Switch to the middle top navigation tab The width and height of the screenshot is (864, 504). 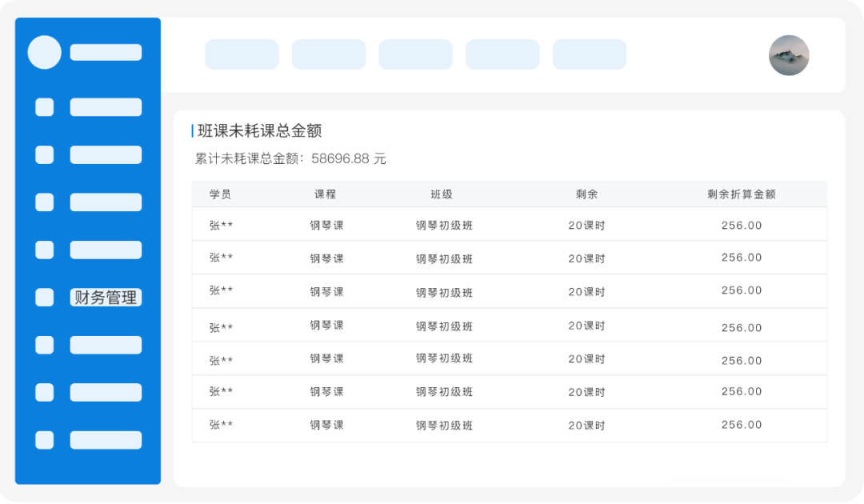pyautogui.click(x=415, y=54)
